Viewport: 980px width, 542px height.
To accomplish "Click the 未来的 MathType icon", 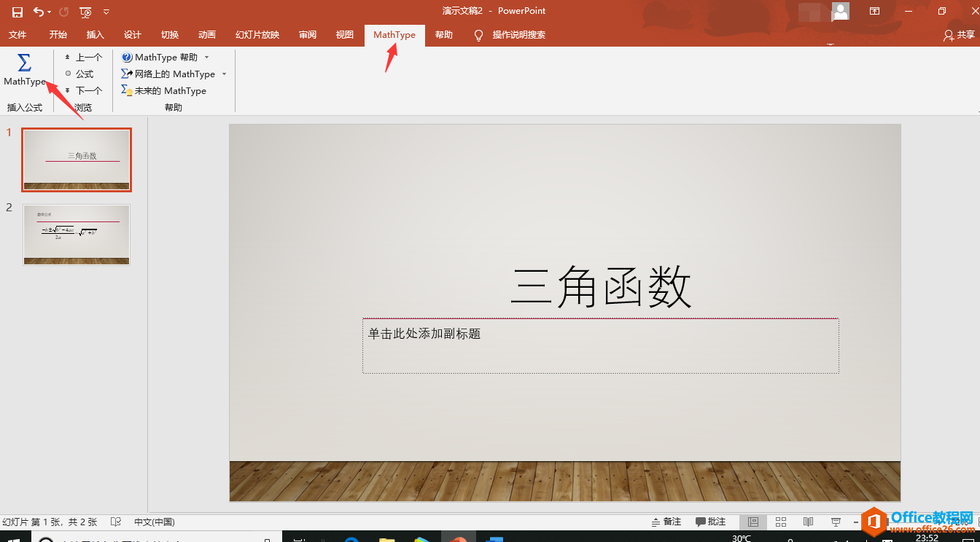I will (x=127, y=90).
